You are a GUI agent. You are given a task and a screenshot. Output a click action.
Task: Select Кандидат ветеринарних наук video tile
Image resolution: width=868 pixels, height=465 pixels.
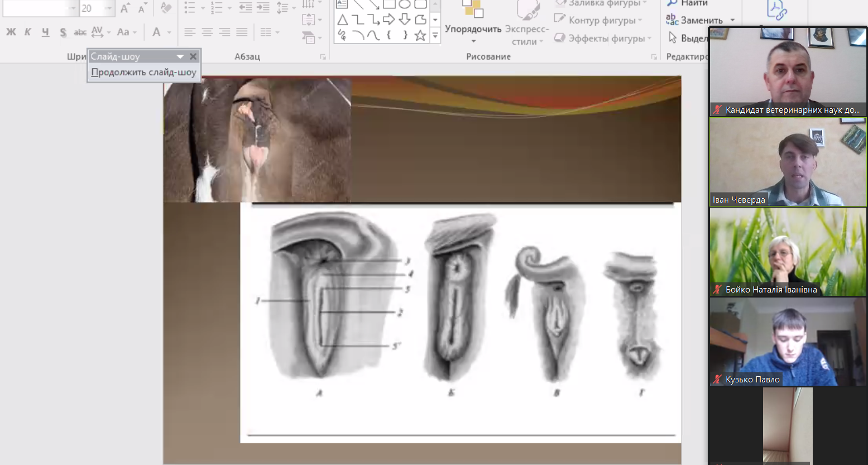point(788,72)
